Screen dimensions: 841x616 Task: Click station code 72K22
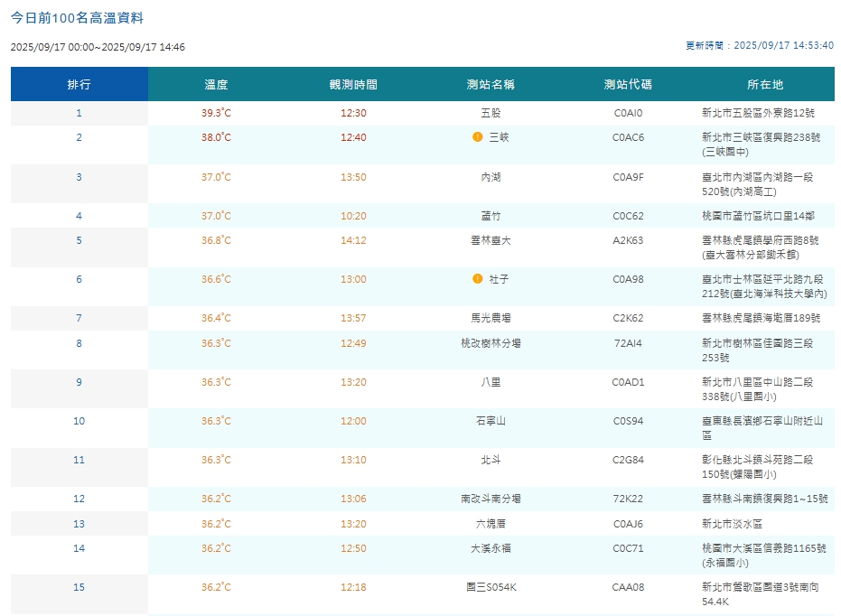pos(628,499)
